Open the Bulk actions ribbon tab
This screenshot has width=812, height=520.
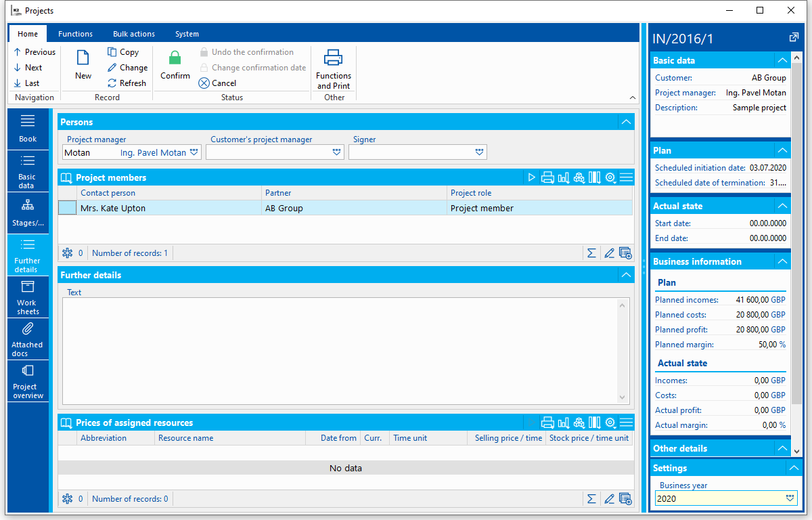click(134, 34)
